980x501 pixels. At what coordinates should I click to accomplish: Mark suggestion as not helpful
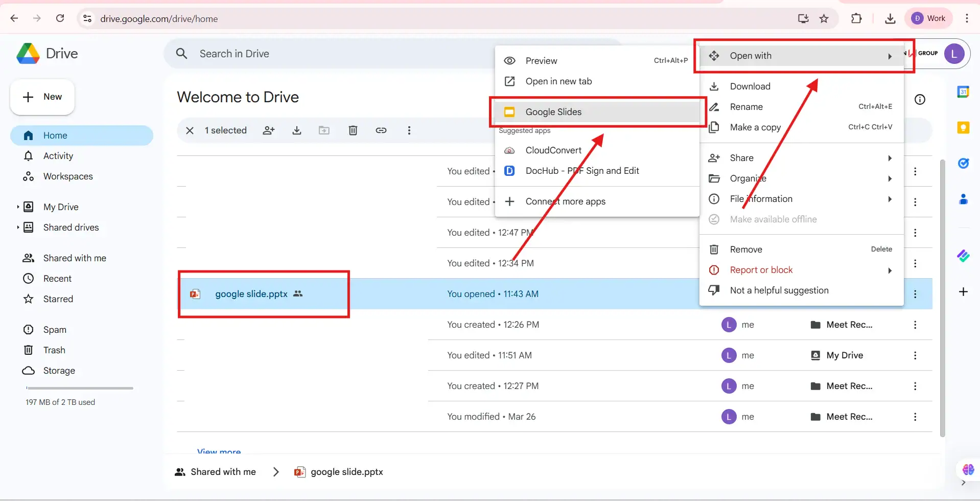coord(779,290)
